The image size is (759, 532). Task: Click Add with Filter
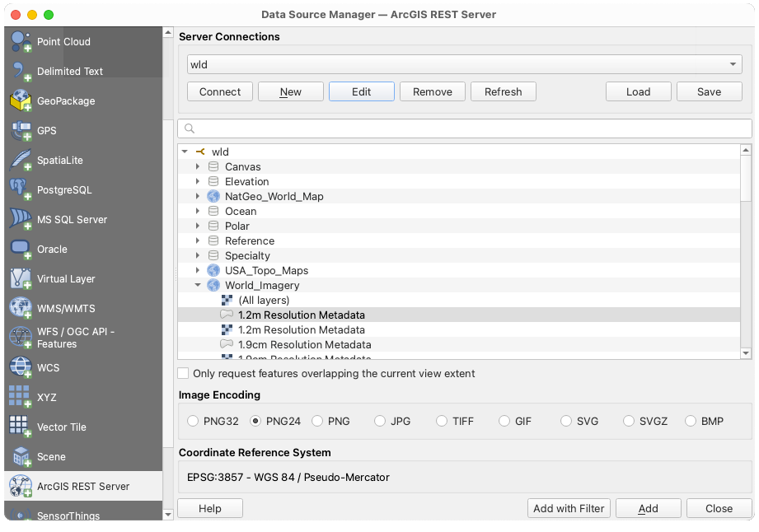569,508
